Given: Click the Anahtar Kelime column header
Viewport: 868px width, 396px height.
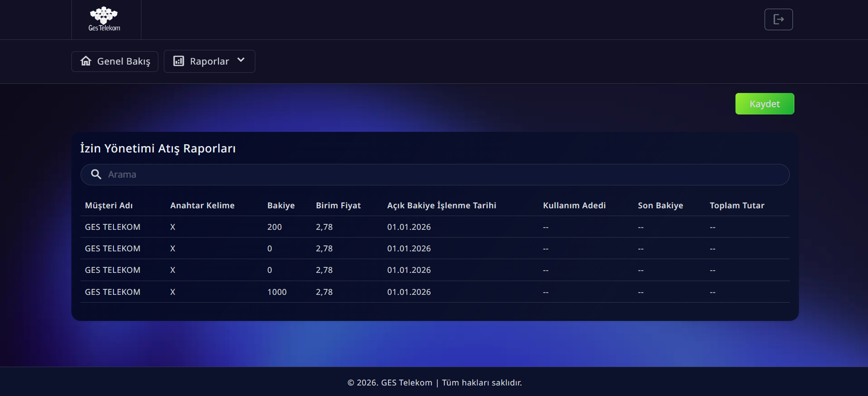Looking at the screenshot, I should click(202, 206).
